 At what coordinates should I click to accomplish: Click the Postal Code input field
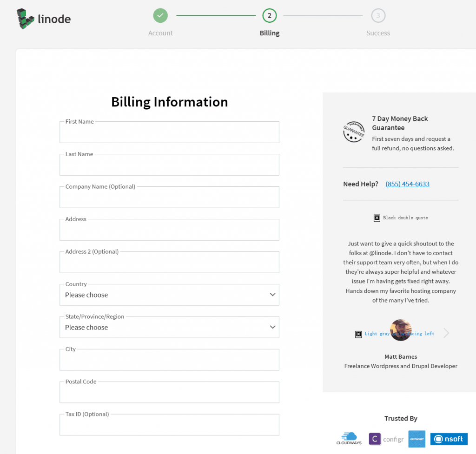[169, 394]
